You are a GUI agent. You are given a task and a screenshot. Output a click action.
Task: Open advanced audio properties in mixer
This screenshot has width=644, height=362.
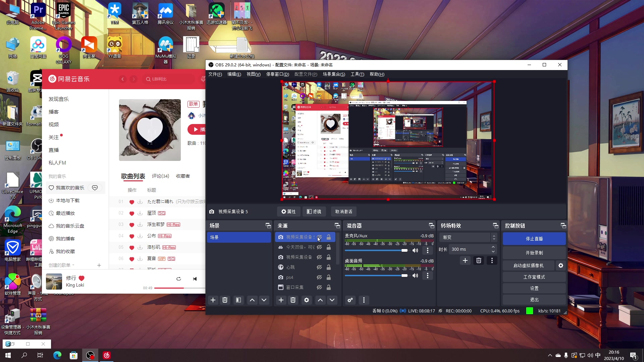point(350,300)
